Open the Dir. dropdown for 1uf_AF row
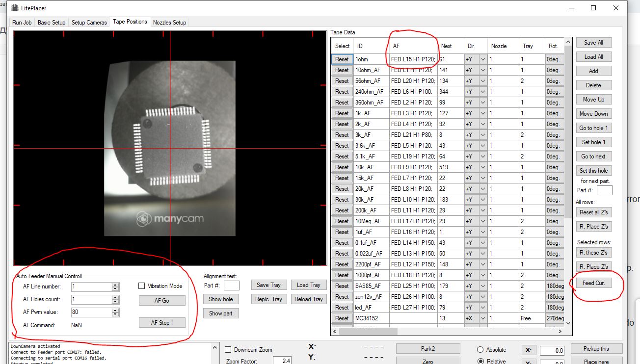 (483, 232)
